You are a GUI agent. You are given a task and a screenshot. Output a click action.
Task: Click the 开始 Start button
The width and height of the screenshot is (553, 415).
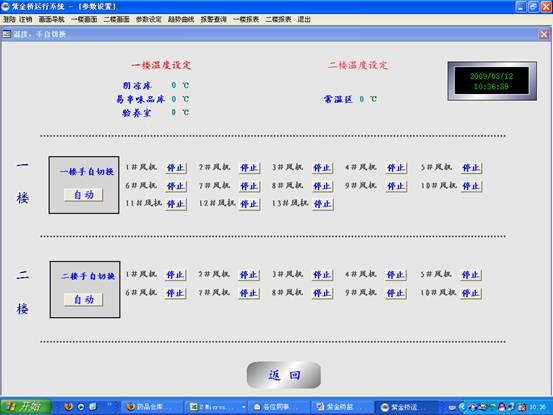click(x=25, y=407)
